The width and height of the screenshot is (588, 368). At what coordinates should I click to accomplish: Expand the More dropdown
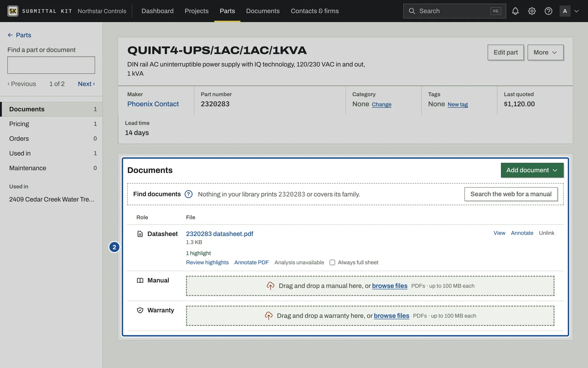coord(545,52)
